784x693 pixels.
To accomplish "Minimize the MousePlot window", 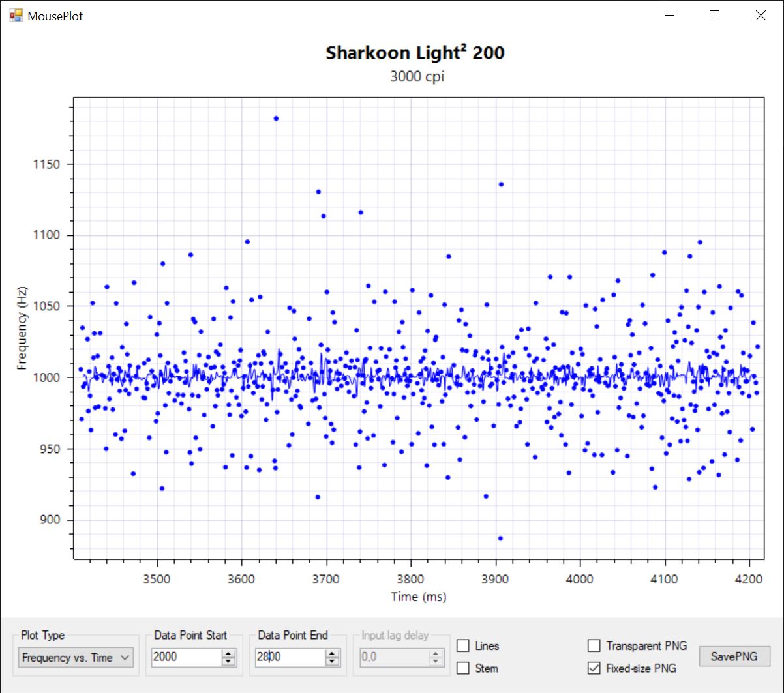I will [x=669, y=16].
